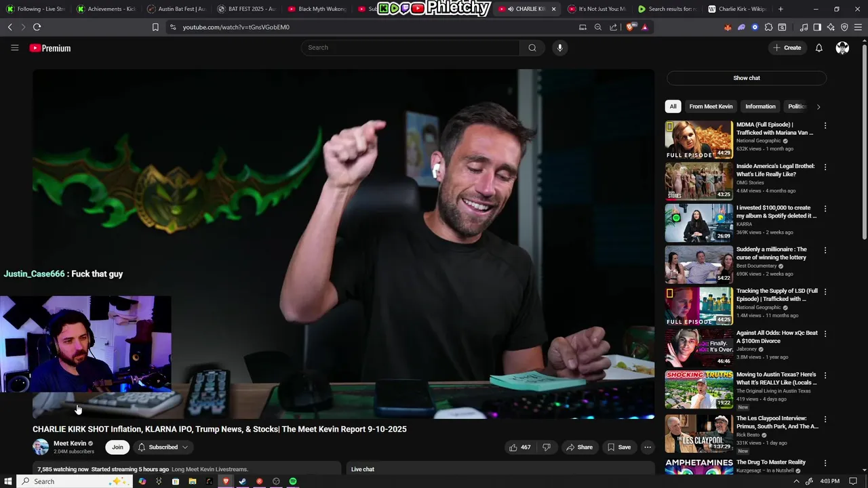This screenshot has width=868, height=488.
Task: Select the From Meet Kevin chip
Action: click(711, 106)
